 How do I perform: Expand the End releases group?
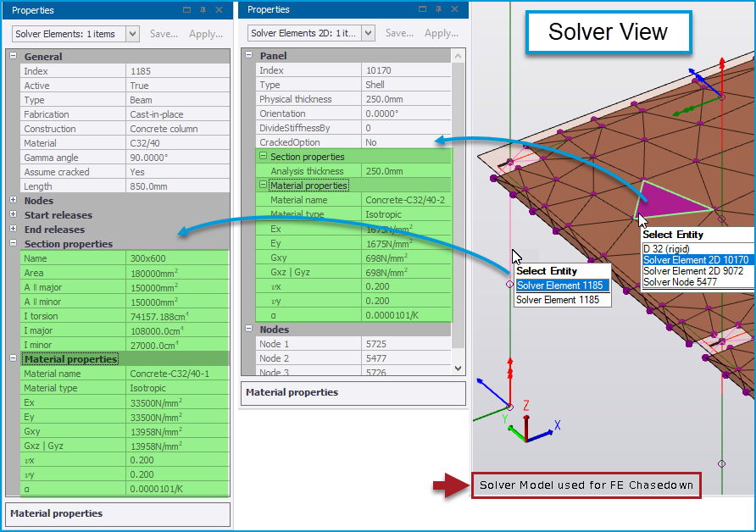tap(14, 230)
